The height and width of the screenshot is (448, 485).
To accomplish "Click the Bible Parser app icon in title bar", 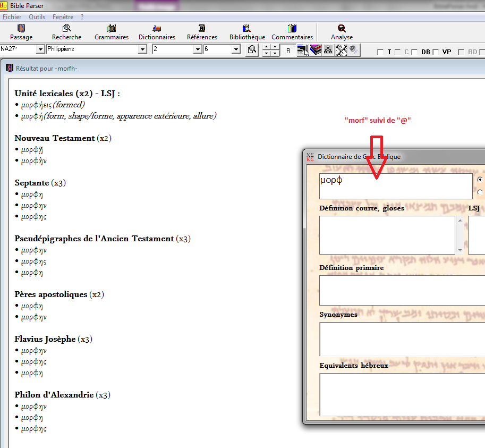I will pos(3,5).
